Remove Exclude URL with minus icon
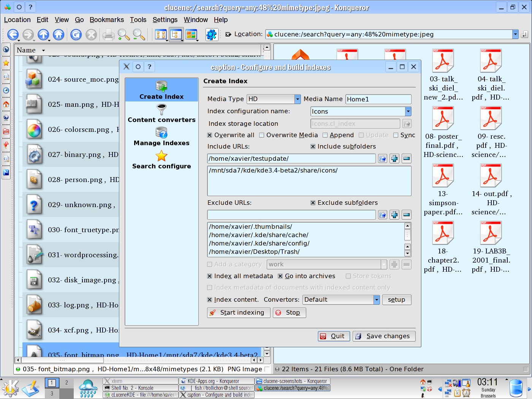 (x=407, y=215)
